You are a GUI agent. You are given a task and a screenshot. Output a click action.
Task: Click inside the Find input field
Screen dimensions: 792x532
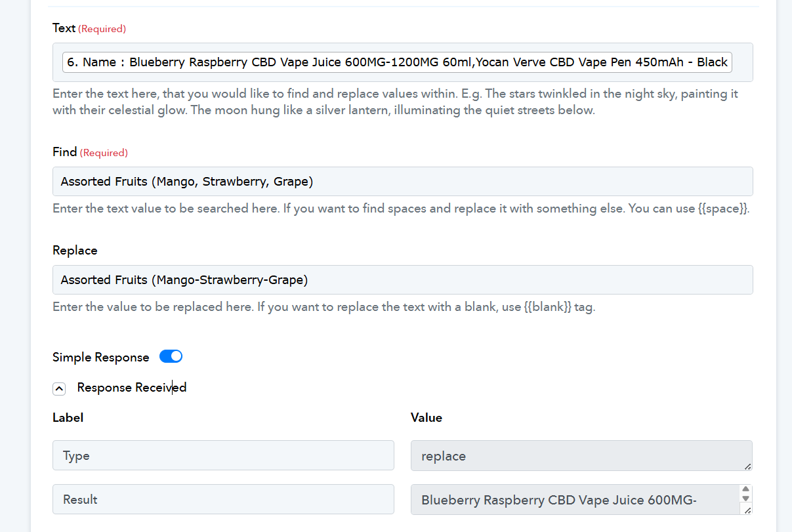tap(402, 182)
